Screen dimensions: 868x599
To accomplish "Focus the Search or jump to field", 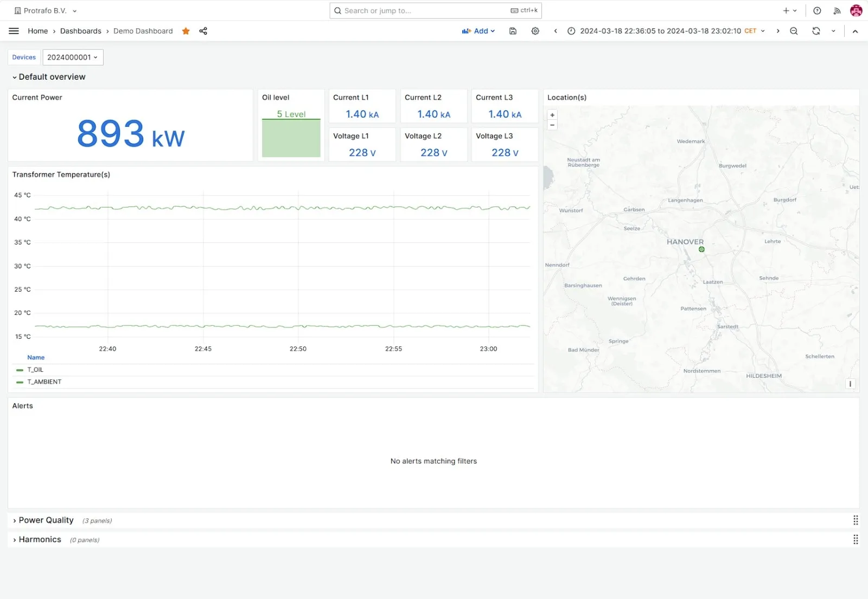I will coord(436,10).
